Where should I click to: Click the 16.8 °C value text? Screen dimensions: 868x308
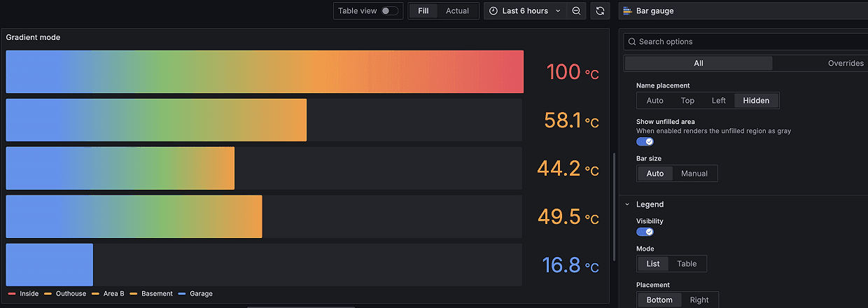[x=570, y=265]
